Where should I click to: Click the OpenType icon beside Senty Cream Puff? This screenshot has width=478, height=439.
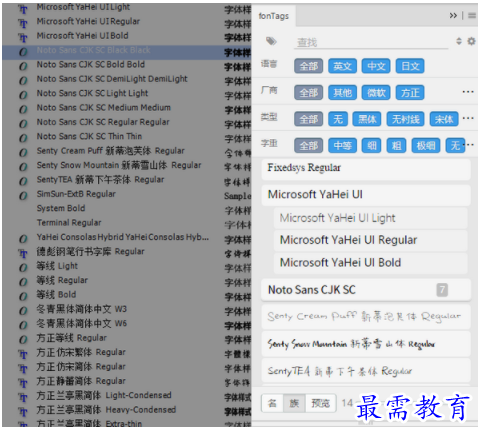point(23,152)
